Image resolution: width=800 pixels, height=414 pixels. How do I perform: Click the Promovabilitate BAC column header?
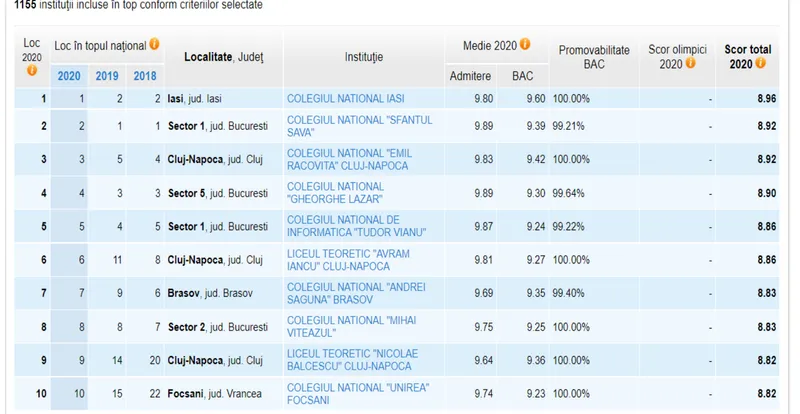[594, 56]
